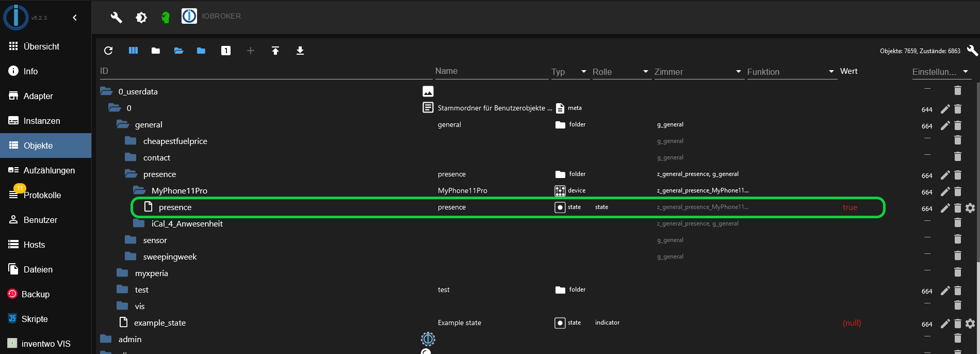The width and height of the screenshot is (980, 354).
Task: Toggle expert mode head icon
Action: tap(166, 18)
